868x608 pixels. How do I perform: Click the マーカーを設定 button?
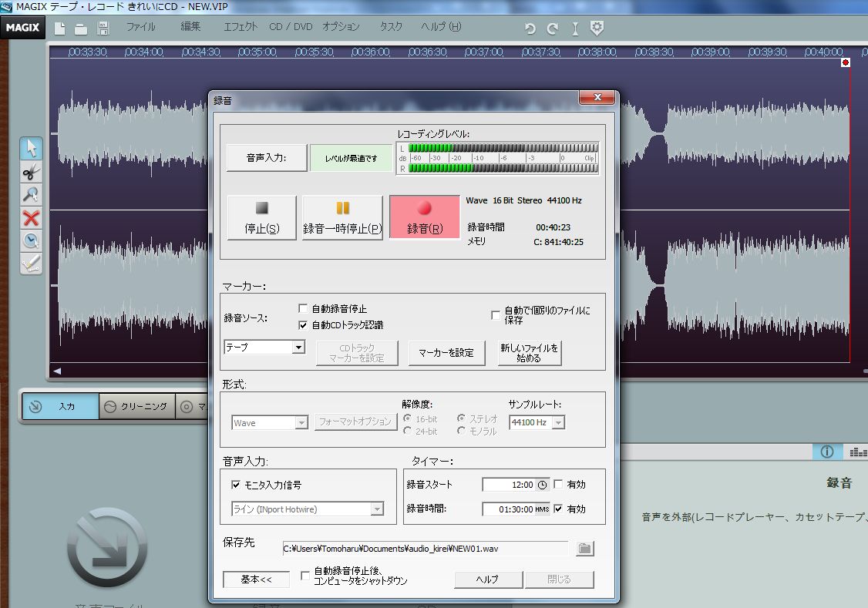click(446, 352)
